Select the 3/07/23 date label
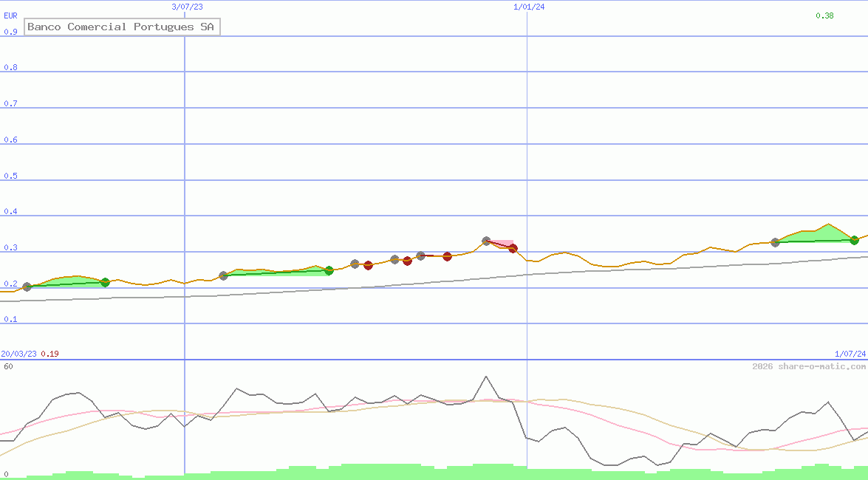 [187, 7]
